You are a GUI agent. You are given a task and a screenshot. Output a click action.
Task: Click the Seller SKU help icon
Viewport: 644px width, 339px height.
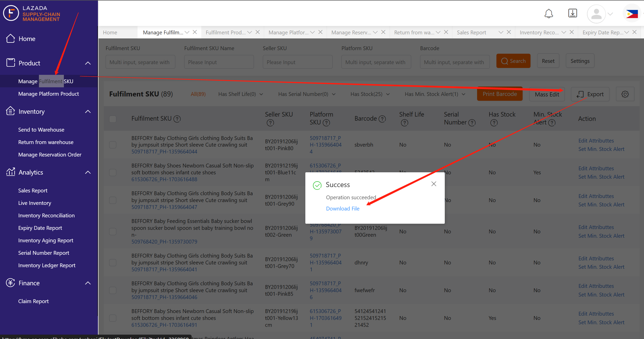click(x=270, y=123)
